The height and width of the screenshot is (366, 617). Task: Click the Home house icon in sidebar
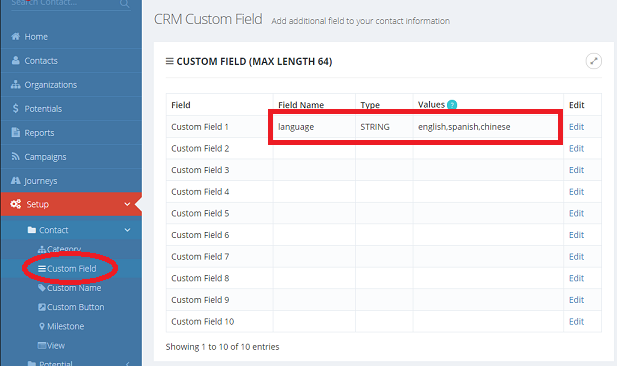point(16,37)
